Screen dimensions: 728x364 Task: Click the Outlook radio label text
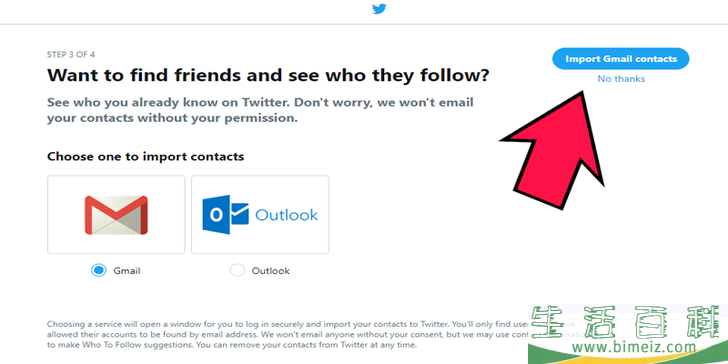pos(271,271)
